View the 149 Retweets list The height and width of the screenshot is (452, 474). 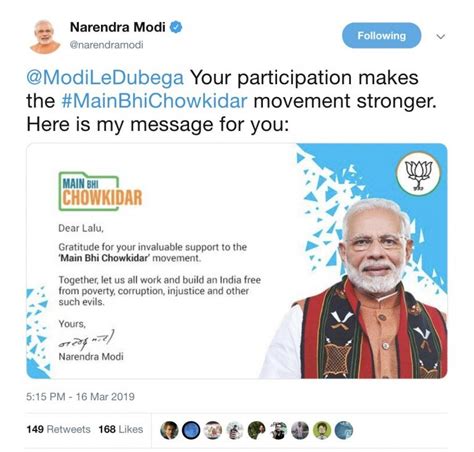coord(58,429)
